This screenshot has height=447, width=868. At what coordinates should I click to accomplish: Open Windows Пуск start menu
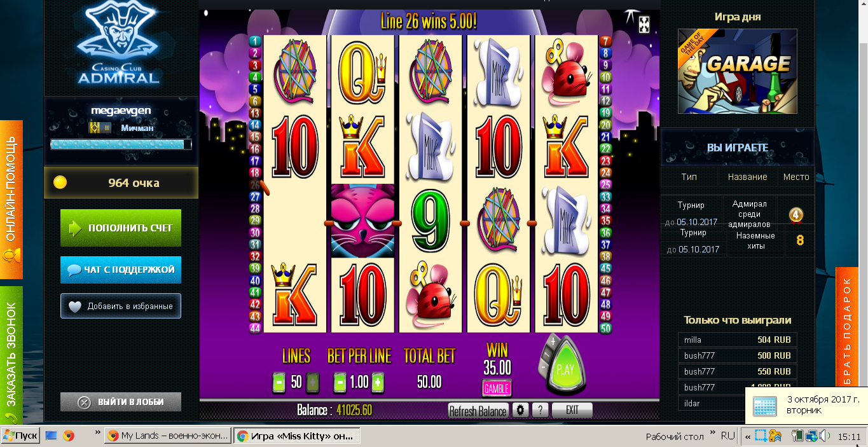(x=20, y=436)
